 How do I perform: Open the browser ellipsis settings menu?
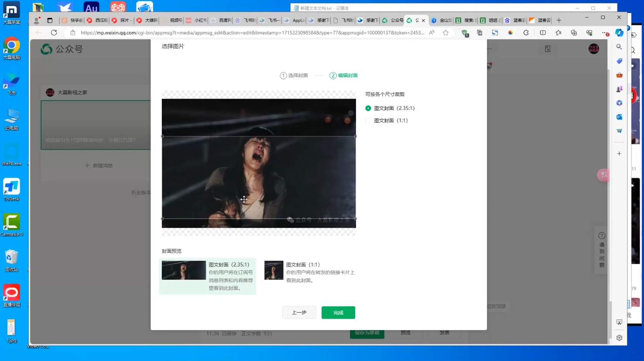click(x=604, y=32)
